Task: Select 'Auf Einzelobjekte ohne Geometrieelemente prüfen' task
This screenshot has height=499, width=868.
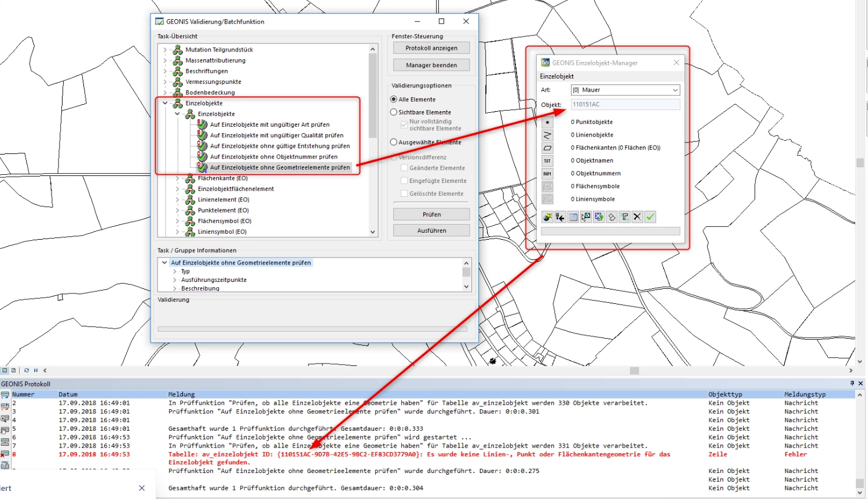Action: click(x=280, y=167)
